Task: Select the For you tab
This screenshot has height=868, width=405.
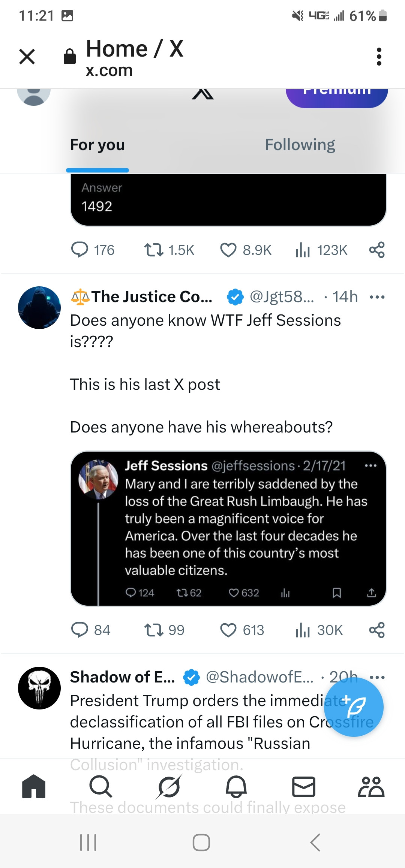Action: [x=97, y=145]
